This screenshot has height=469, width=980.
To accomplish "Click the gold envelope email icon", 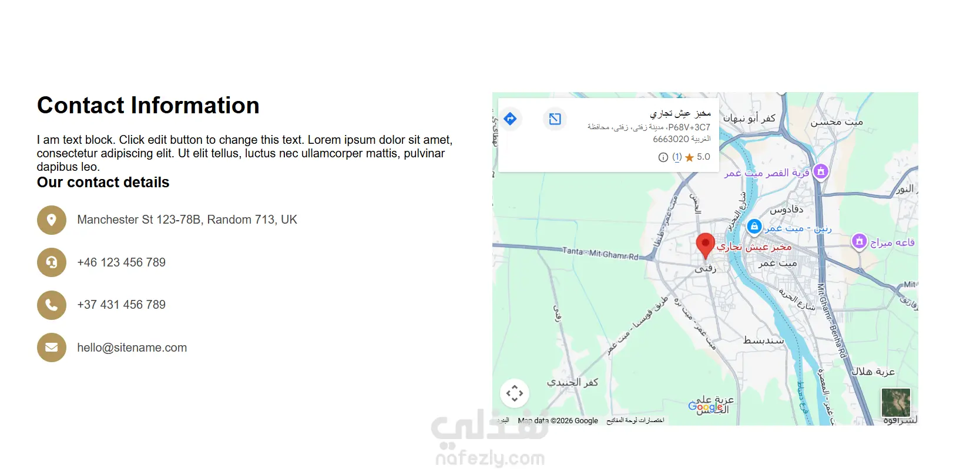I will click(52, 347).
